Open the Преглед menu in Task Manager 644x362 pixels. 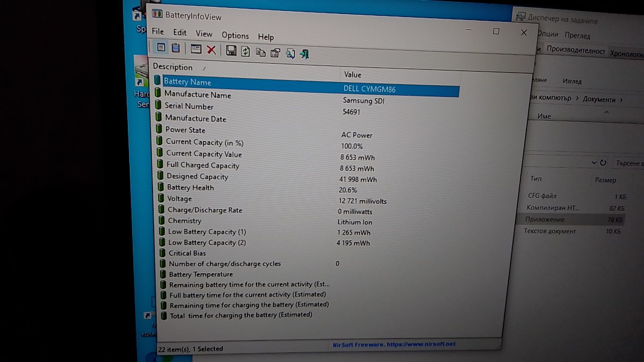[x=577, y=36]
